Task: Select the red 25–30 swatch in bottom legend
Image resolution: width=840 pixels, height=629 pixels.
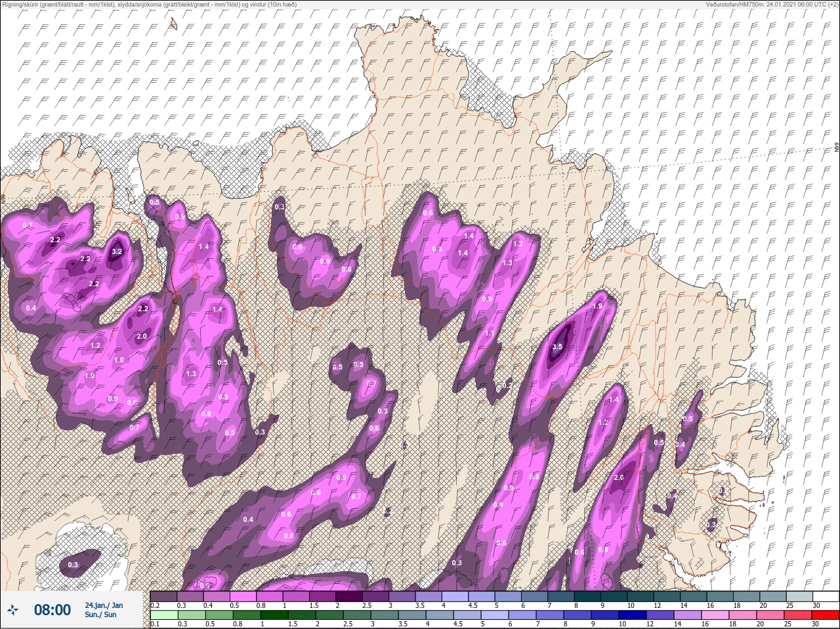Action: point(826,616)
